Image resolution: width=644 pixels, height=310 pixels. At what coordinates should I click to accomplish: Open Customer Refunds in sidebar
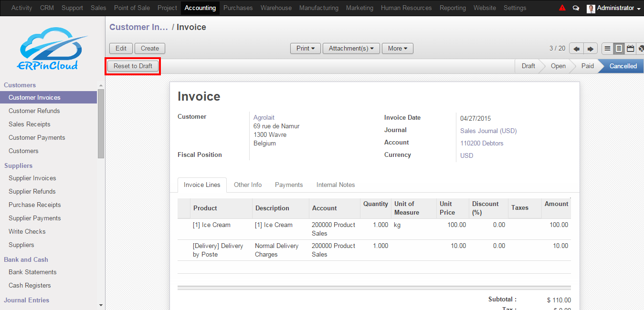48,111
